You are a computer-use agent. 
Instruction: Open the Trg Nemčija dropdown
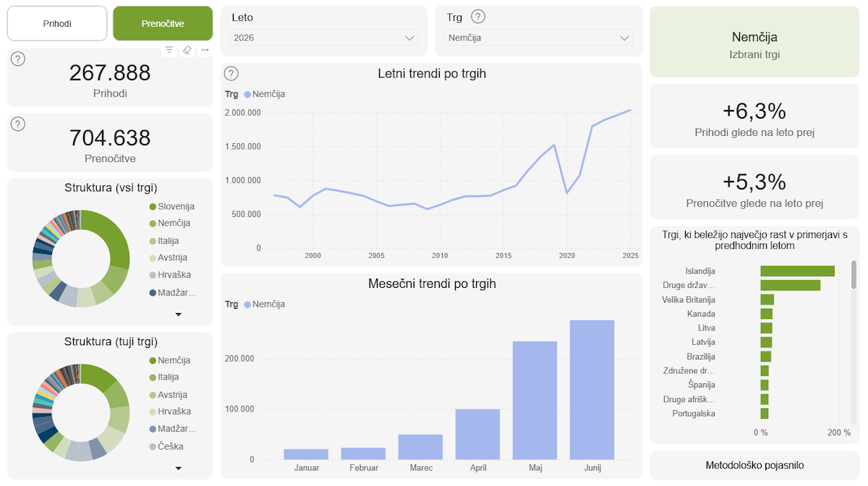coord(539,38)
